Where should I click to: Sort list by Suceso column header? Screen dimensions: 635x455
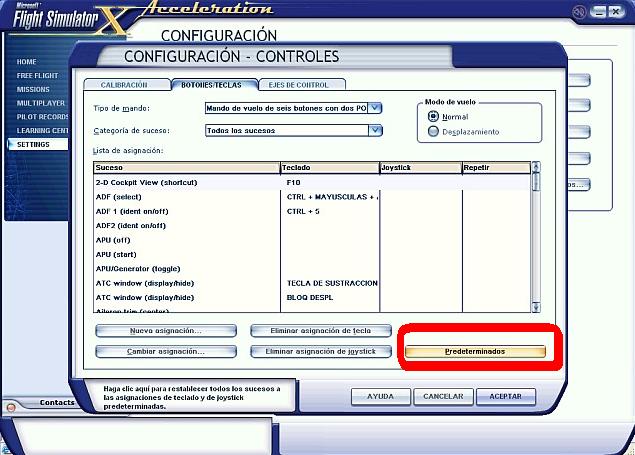187,168
